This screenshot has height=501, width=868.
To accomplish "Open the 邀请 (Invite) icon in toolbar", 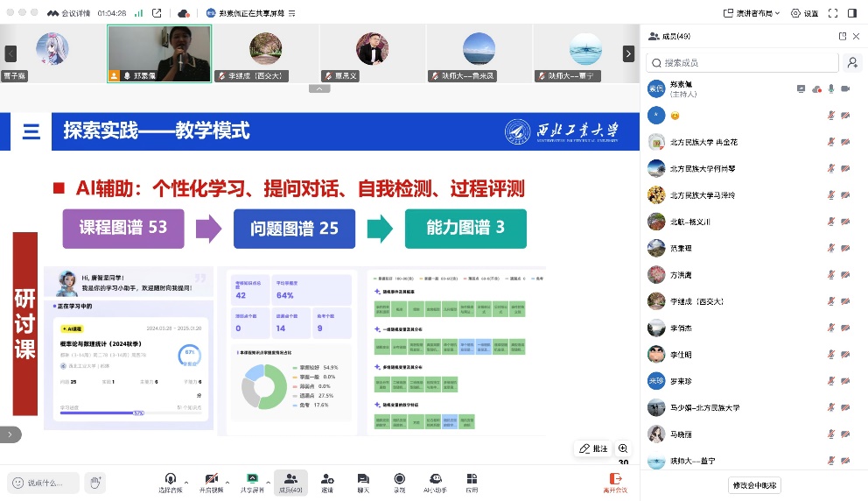I will pos(326,482).
